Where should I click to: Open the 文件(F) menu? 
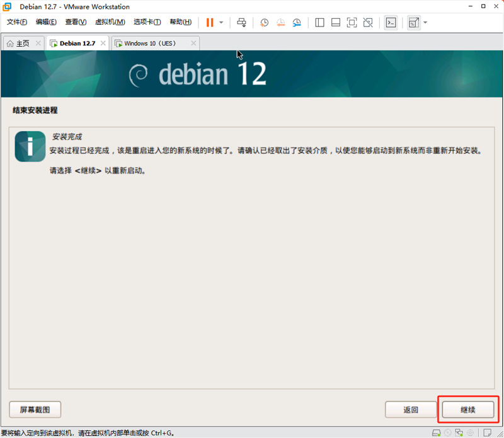tap(17, 22)
